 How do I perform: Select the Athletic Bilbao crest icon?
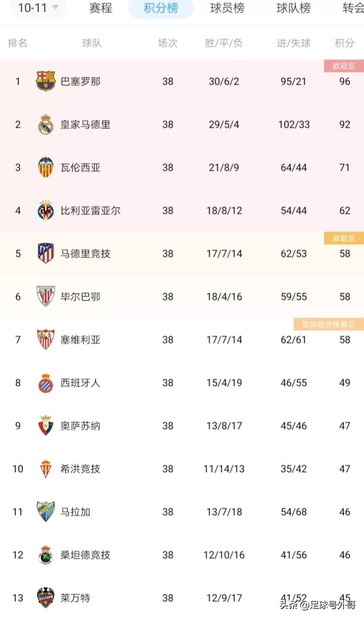coord(46,297)
